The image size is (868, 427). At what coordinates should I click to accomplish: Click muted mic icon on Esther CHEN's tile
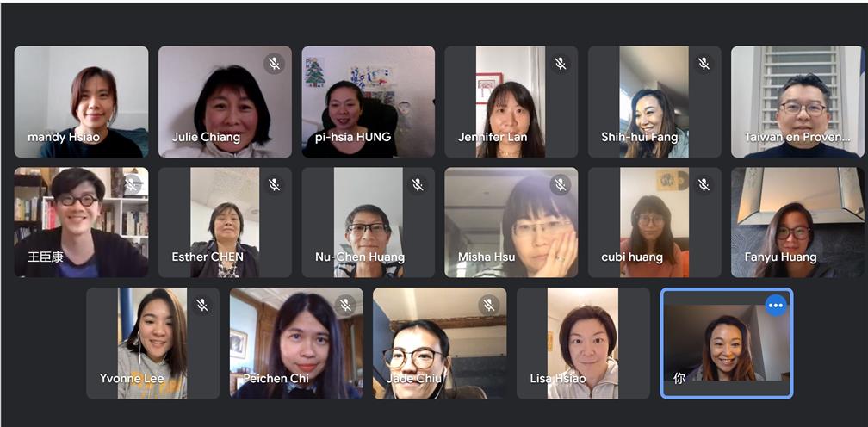tap(274, 184)
